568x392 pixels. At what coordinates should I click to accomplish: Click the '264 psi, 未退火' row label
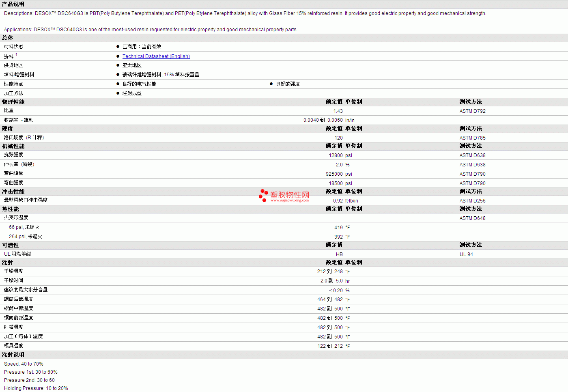[x=26, y=237]
